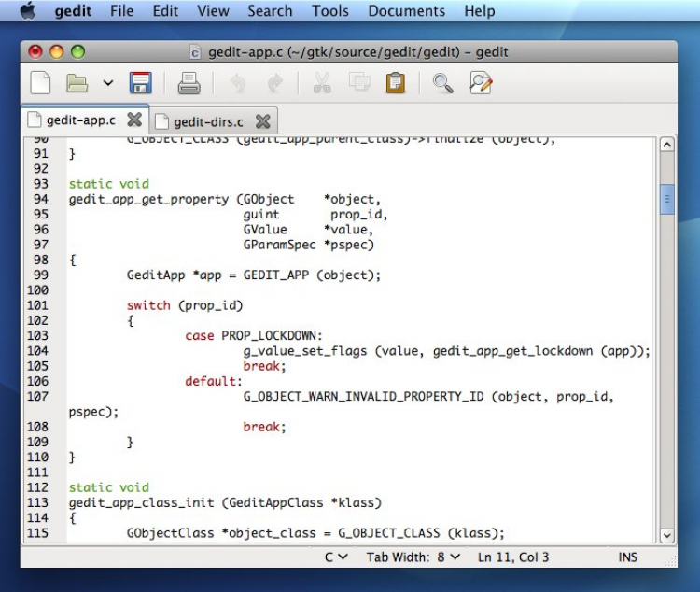Print the document using printer icon

tap(189, 83)
